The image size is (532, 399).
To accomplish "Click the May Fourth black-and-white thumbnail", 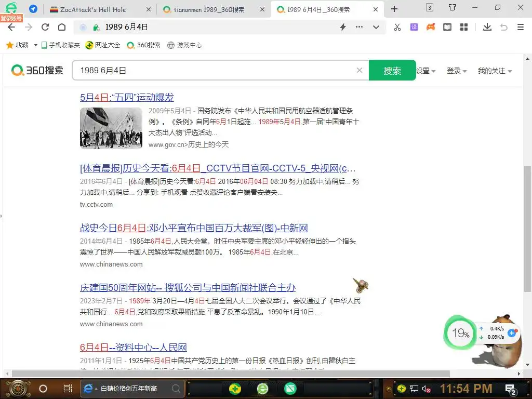I will coord(111,128).
